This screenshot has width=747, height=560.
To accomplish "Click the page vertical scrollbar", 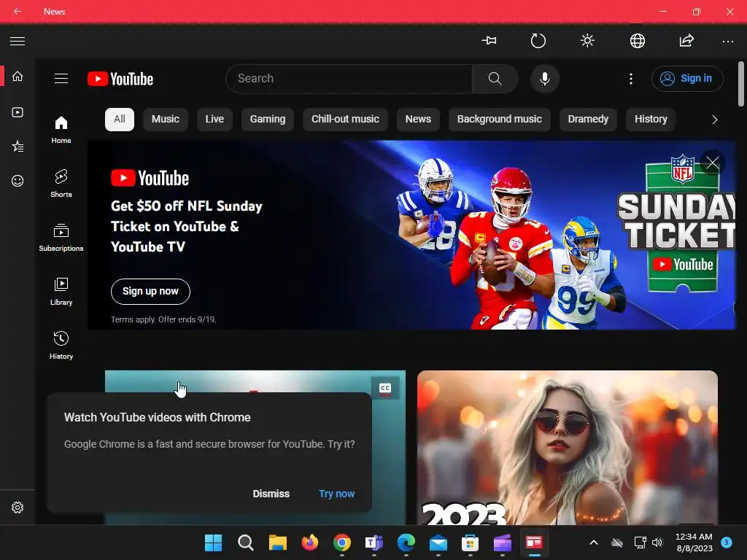I will (741, 85).
